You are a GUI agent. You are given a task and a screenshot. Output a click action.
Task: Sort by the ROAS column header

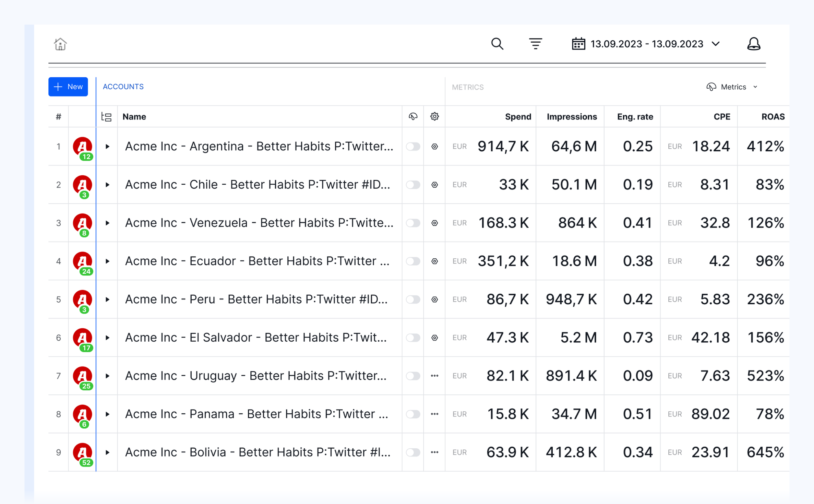(x=772, y=117)
